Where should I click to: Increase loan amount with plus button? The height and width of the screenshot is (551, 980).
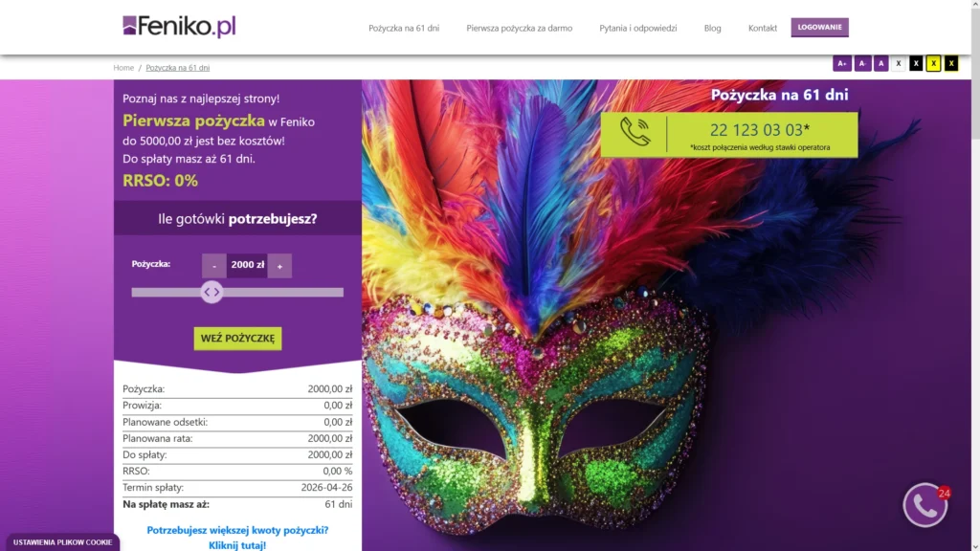(x=279, y=266)
